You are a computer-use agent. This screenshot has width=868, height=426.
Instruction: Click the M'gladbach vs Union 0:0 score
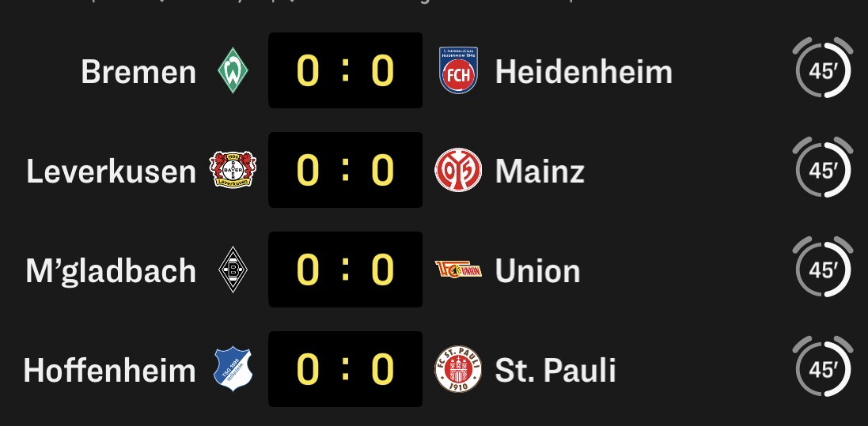345,270
